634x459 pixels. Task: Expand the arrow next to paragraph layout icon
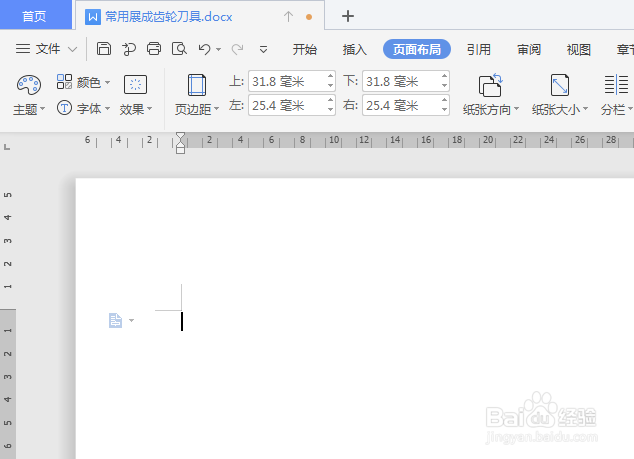[131, 320]
